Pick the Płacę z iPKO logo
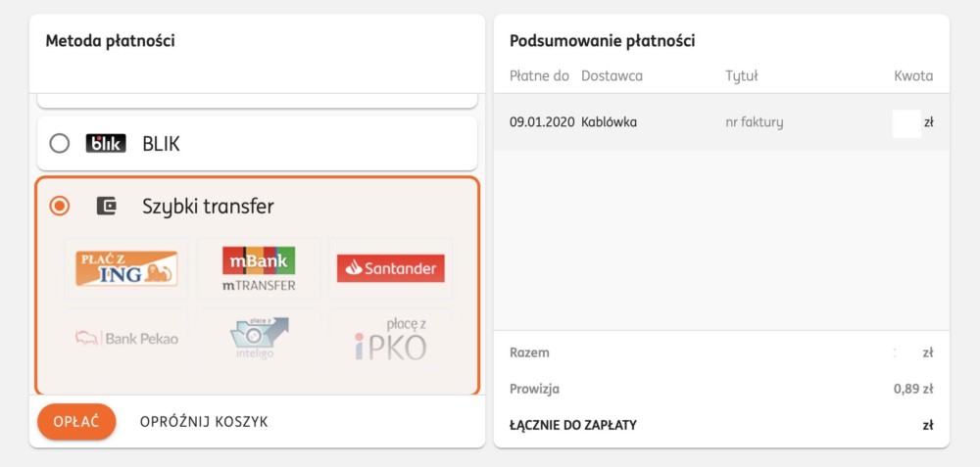 (391, 339)
